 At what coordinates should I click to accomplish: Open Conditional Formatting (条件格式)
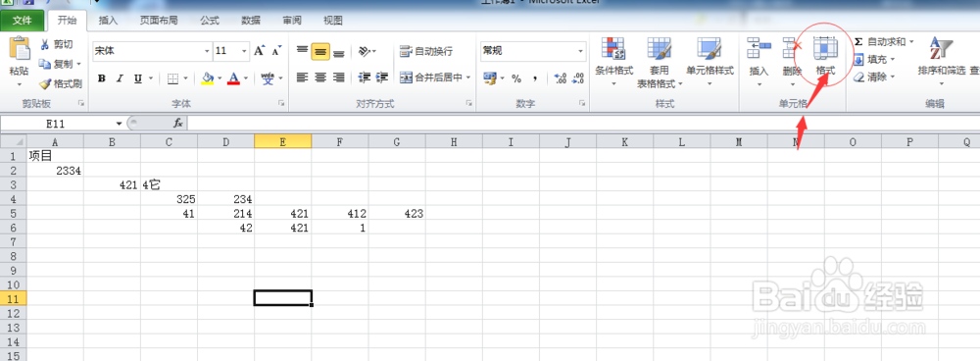click(613, 62)
